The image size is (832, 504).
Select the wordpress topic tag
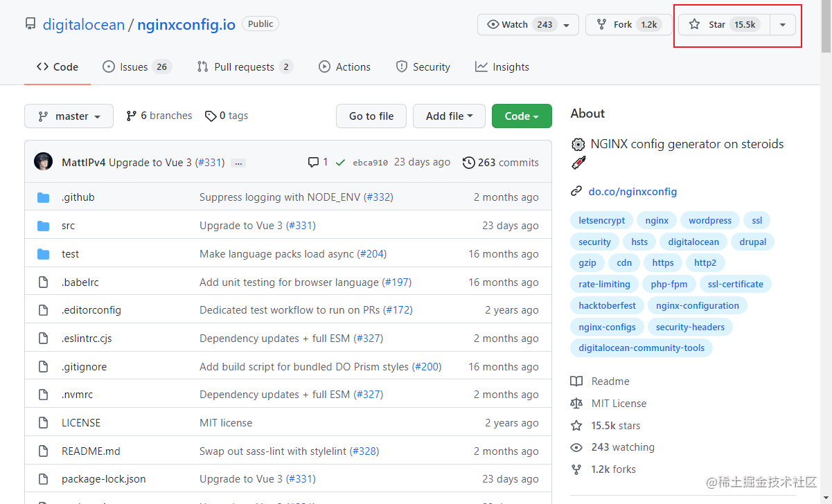pos(710,221)
